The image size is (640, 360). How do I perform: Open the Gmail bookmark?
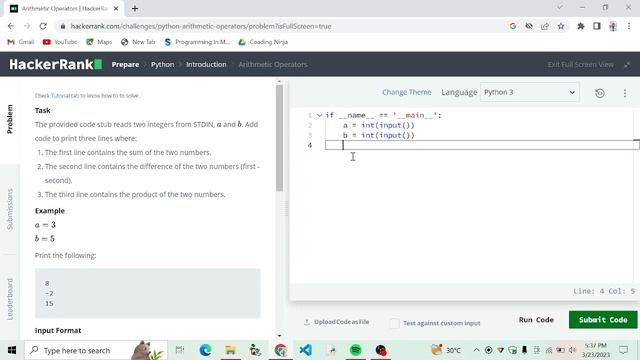(21, 42)
